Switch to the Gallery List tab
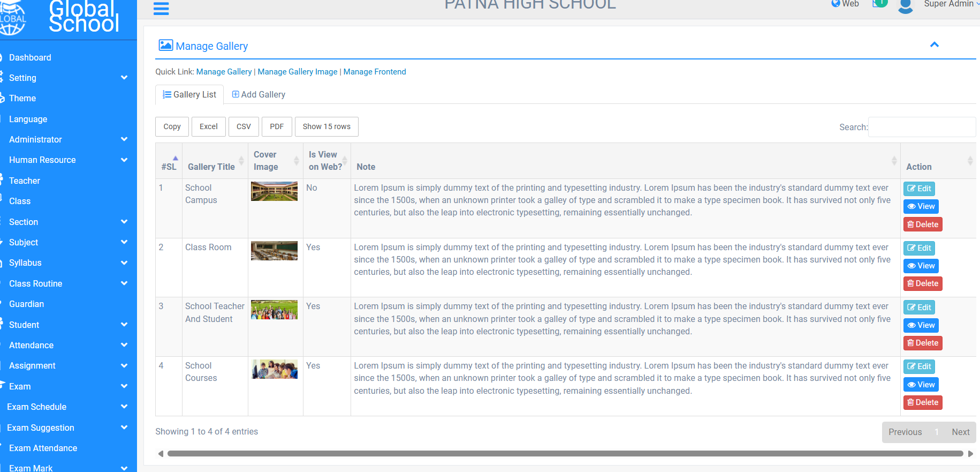The width and height of the screenshot is (980, 472). click(189, 94)
